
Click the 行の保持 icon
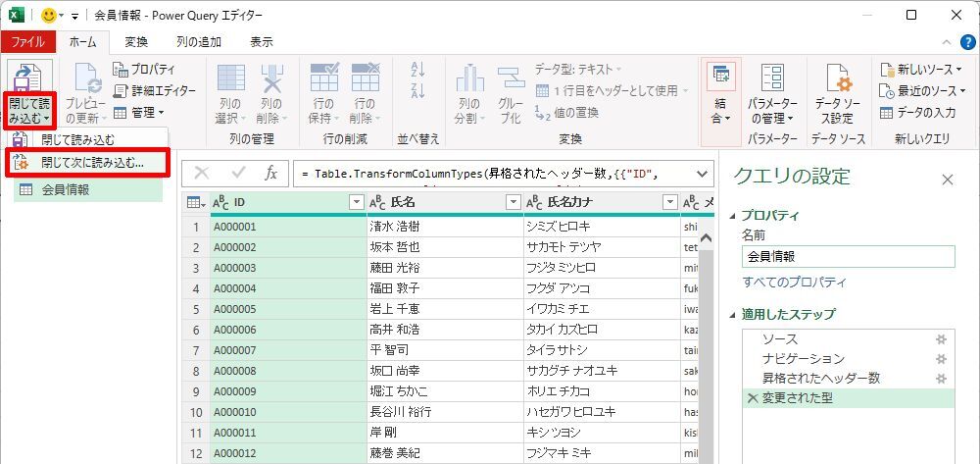(x=324, y=77)
